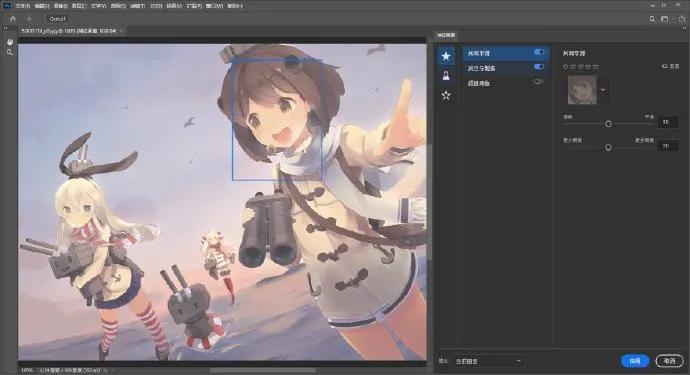Click the first slider handle in filter settings

tap(608, 124)
